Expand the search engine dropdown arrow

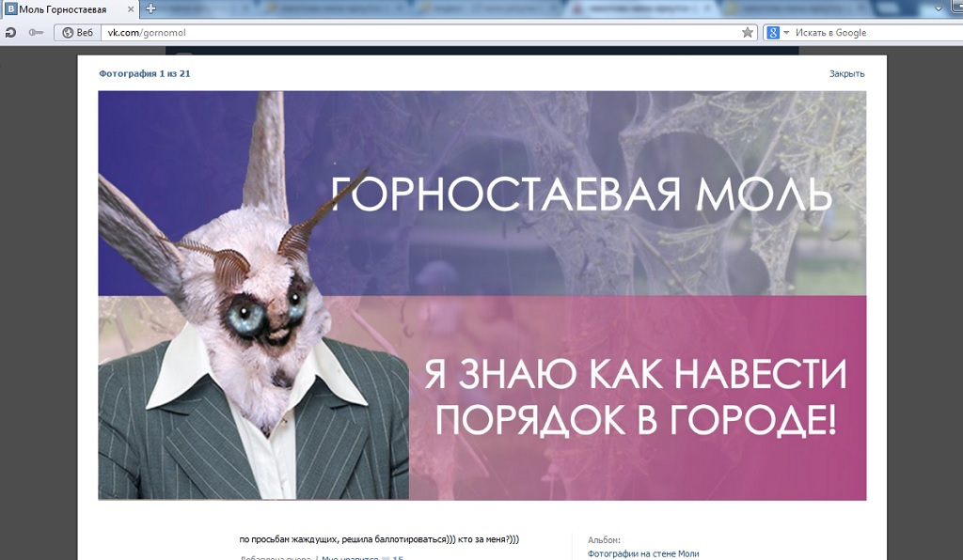click(x=786, y=33)
